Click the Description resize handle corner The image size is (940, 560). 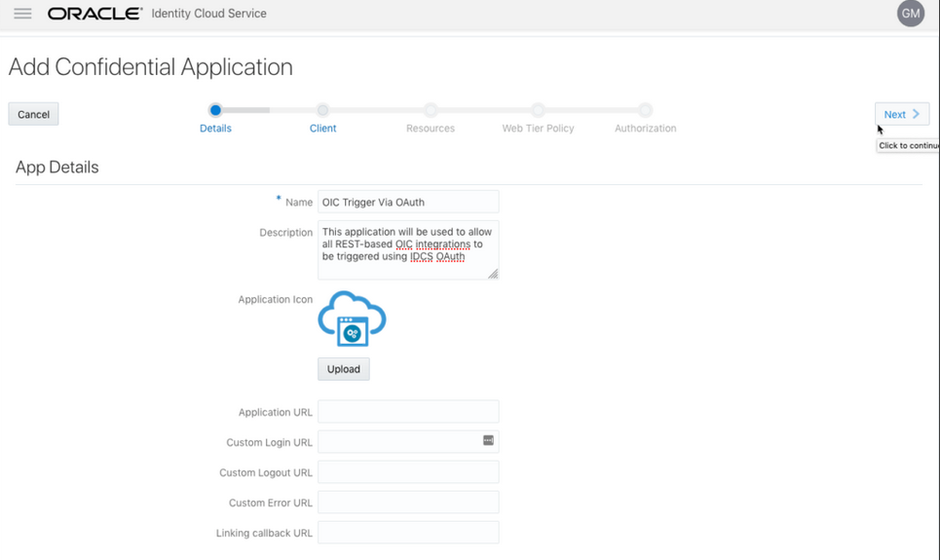point(493,274)
